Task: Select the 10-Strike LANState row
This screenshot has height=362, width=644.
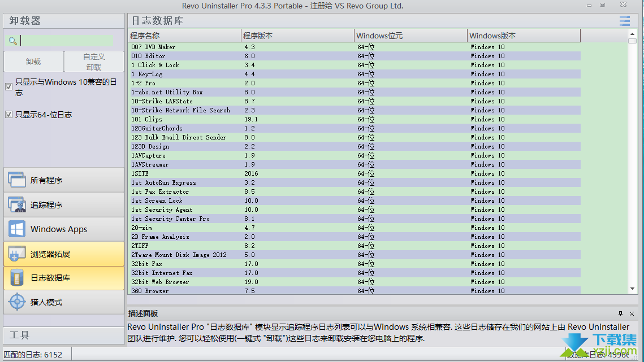Action: 355,101
